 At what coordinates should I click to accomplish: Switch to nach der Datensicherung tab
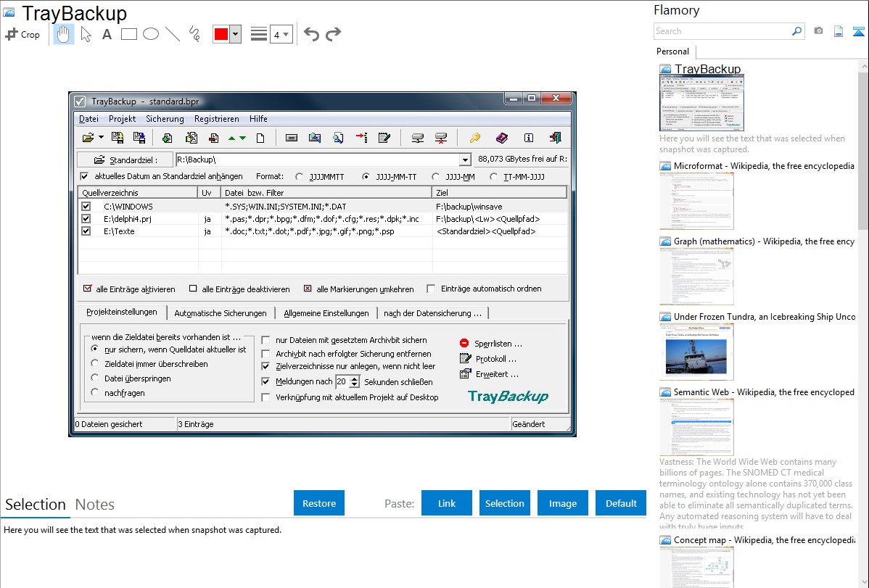click(x=433, y=313)
